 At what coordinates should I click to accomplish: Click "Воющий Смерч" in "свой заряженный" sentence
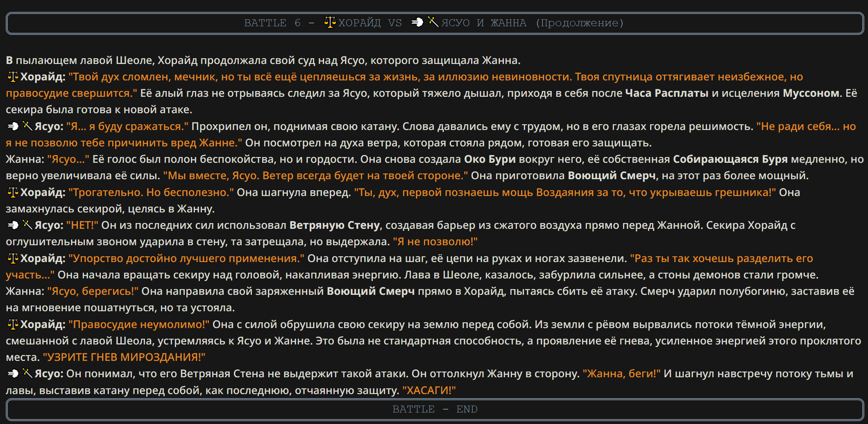(370, 291)
